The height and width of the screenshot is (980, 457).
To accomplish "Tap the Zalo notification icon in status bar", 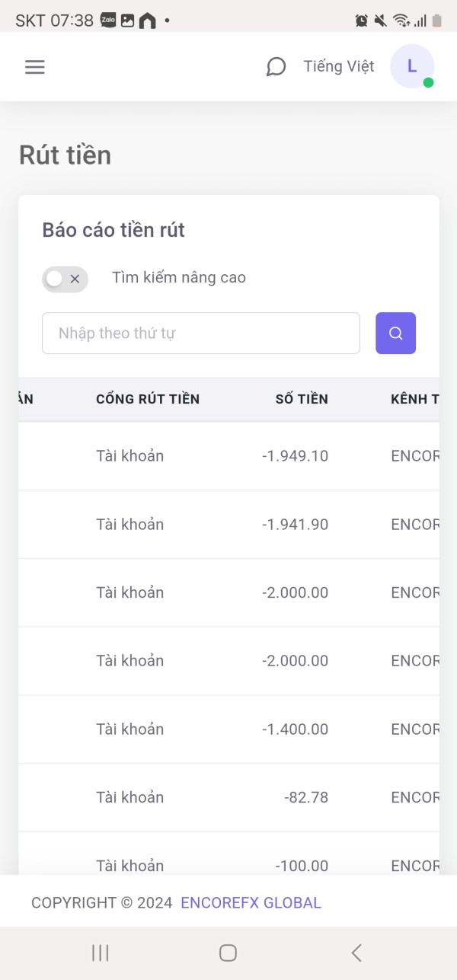I will click(x=108, y=21).
